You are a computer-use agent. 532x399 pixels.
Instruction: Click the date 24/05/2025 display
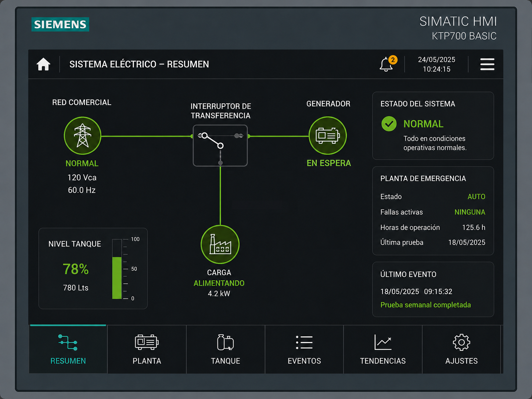pyautogui.click(x=436, y=60)
